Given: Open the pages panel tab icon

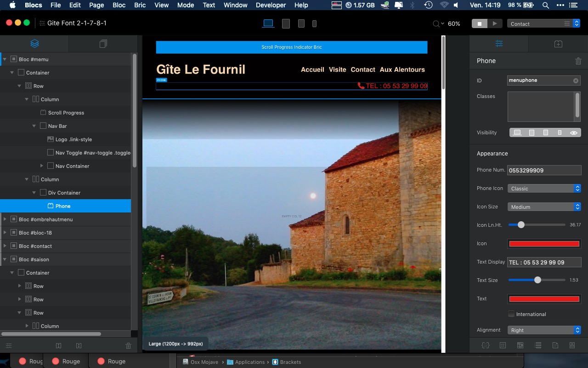Looking at the screenshot, I should [x=103, y=44].
